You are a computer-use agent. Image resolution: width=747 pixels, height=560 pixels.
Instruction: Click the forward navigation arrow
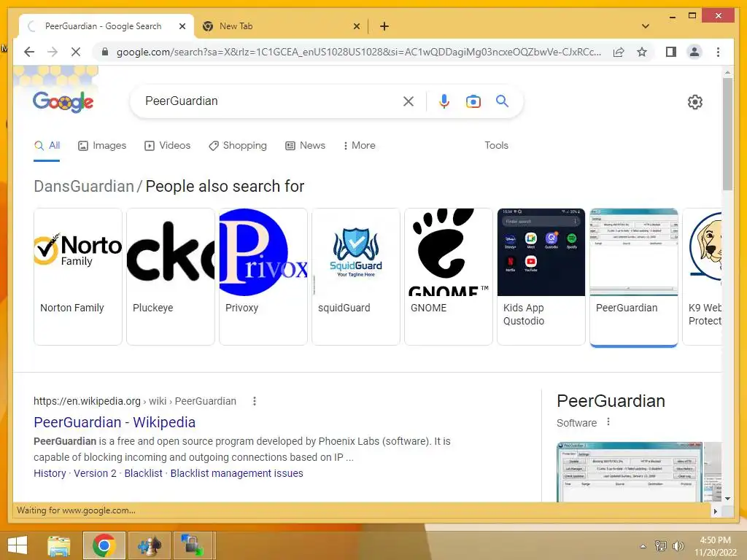click(53, 52)
